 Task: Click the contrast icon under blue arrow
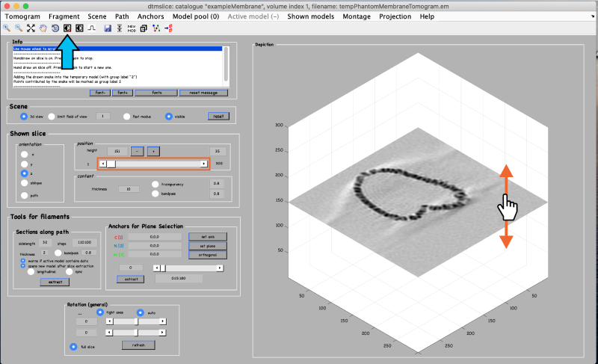coord(67,28)
